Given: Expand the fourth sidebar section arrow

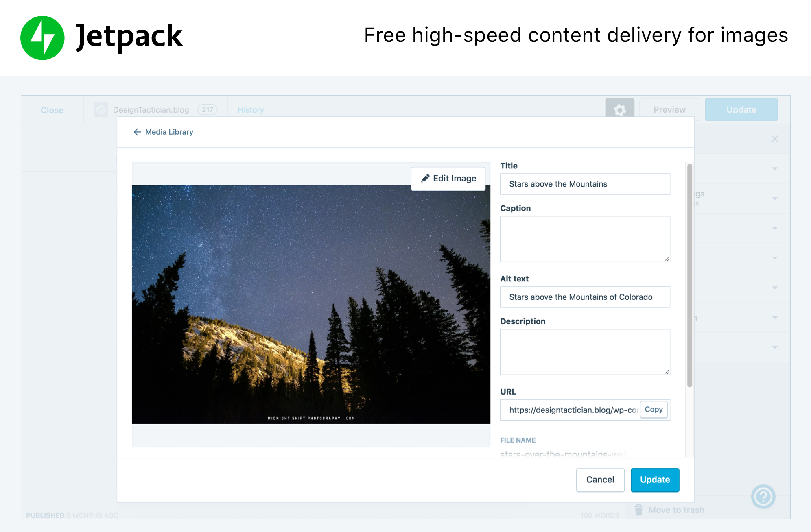Looking at the screenshot, I should coord(775,258).
